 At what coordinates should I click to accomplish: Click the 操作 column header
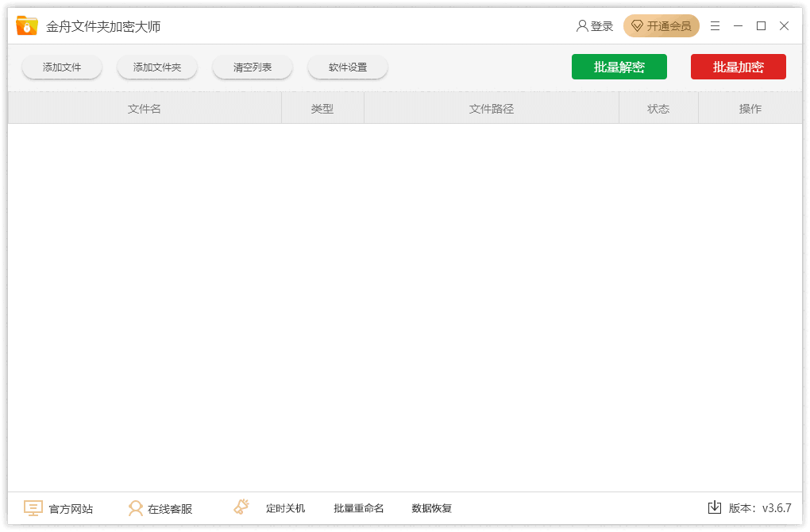[750, 109]
